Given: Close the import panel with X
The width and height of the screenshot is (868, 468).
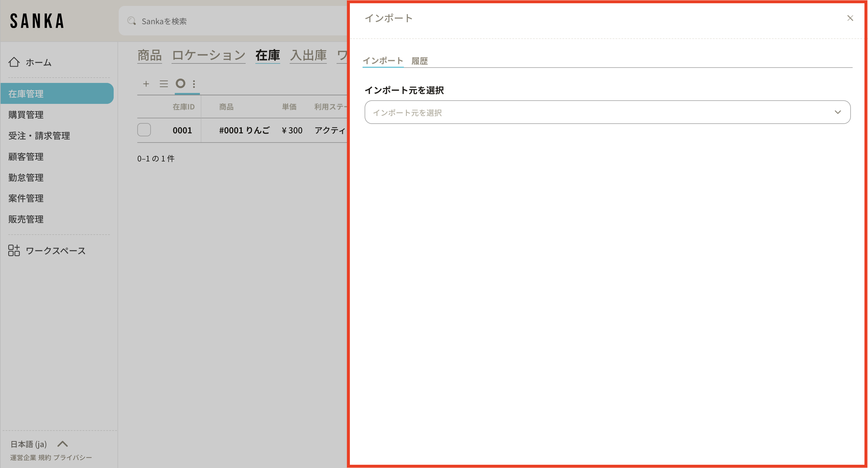Looking at the screenshot, I should [850, 18].
